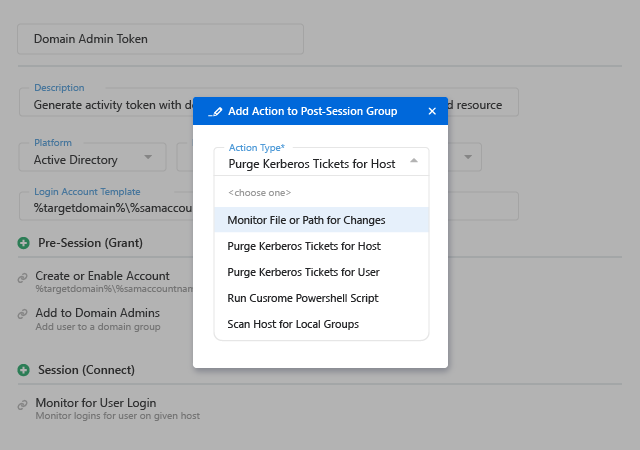Click the Domain Admin Token name field
Screen dimensions: 640x450
tap(160, 39)
